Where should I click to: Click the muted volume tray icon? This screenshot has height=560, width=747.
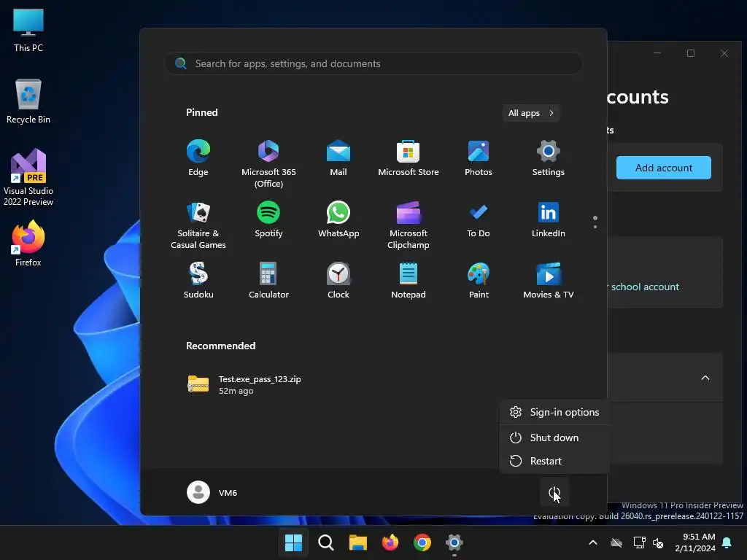659,542
